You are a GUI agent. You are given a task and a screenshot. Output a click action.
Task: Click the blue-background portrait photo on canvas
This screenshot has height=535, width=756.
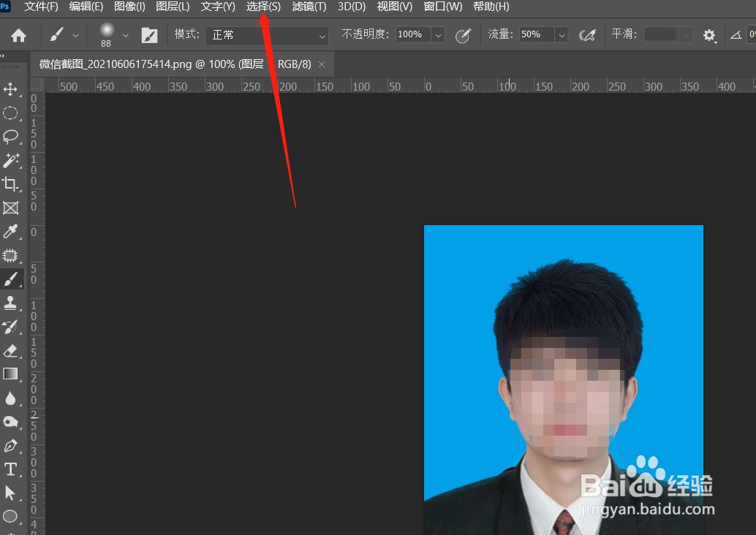coord(563,380)
